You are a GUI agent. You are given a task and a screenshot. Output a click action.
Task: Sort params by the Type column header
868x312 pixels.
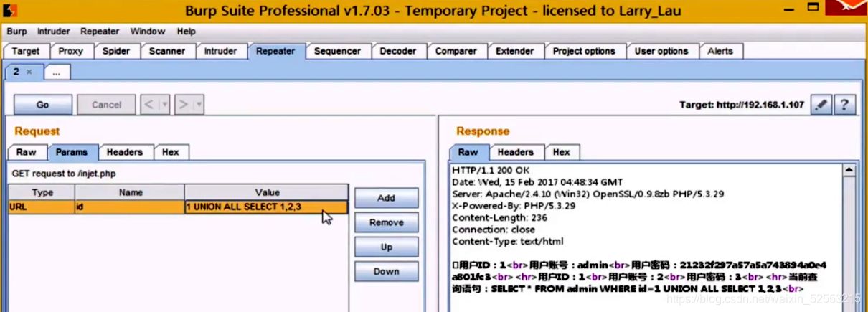[42, 192]
